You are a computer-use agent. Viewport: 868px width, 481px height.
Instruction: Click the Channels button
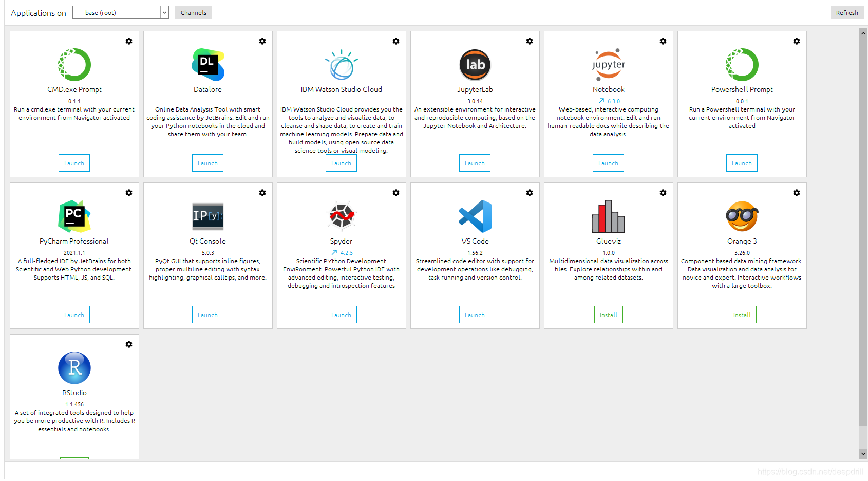click(194, 12)
